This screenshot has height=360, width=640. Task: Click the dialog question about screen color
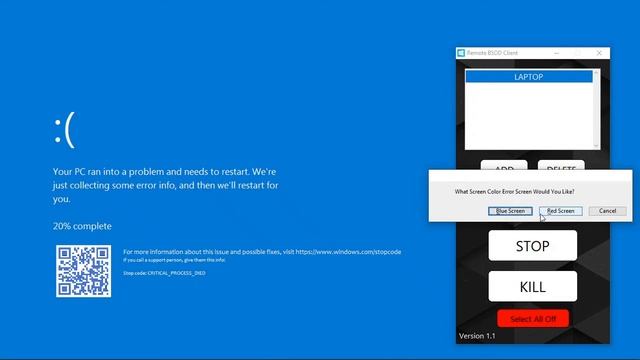pyautogui.click(x=514, y=191)
